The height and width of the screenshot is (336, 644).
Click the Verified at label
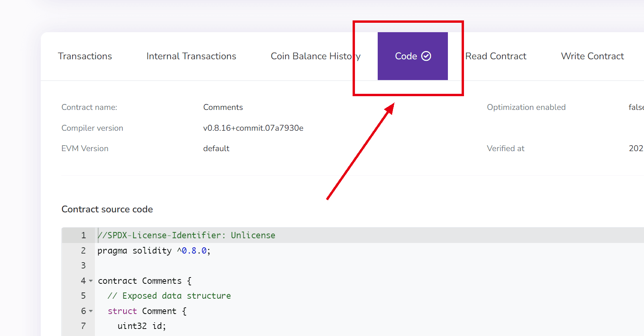click(x=506, y=148)
